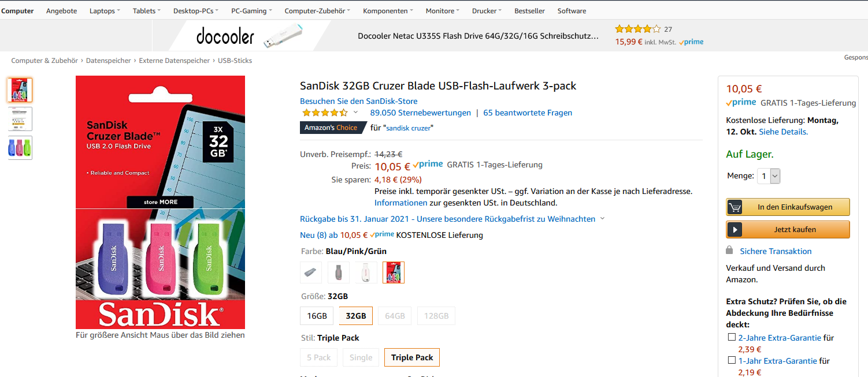This screenshot has width=868, height=377.
Task: Click the play arrow icon on Jetzt kaufen
Action: click(735, 230)
